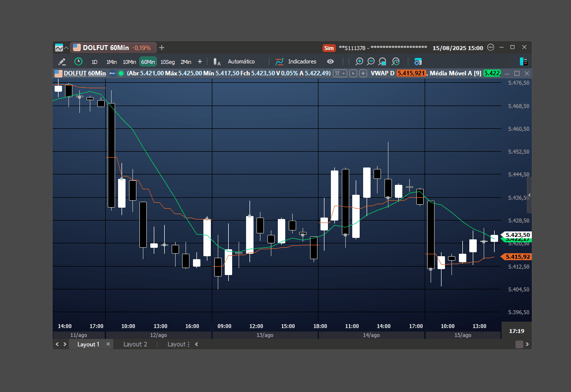Expand the side panel arrow on right edge
The width and height of the screenshot is (571, 392).
(529, 195)
